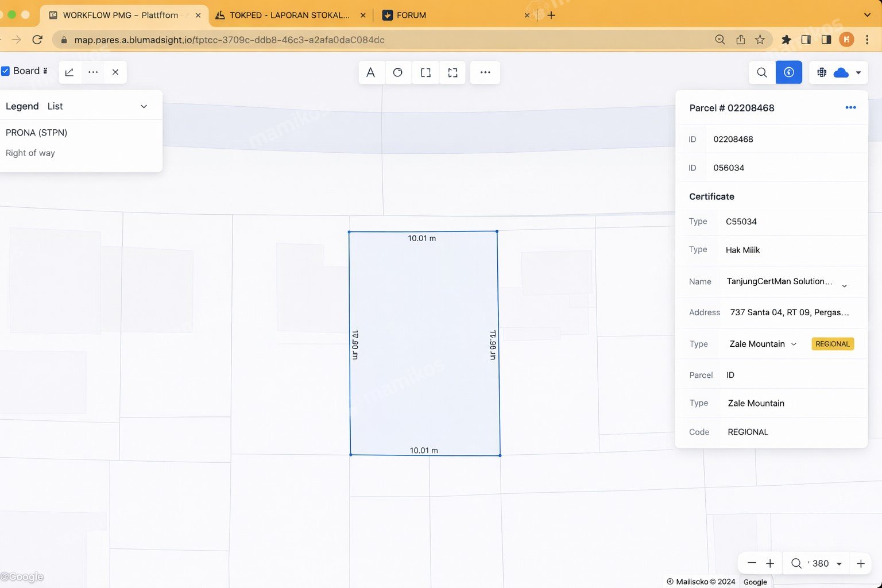This screenshot has width=882, height=588.
Task: Open the browser profile avatar
Action: [x=846, y=40]
